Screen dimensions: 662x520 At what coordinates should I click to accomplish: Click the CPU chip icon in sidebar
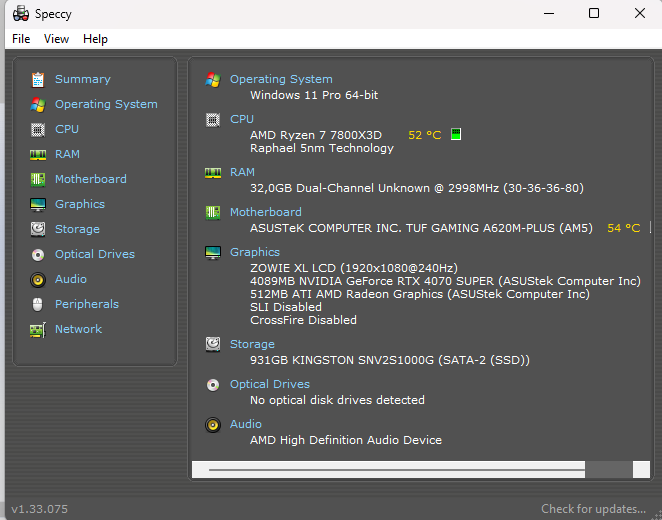tap(38, 130)
